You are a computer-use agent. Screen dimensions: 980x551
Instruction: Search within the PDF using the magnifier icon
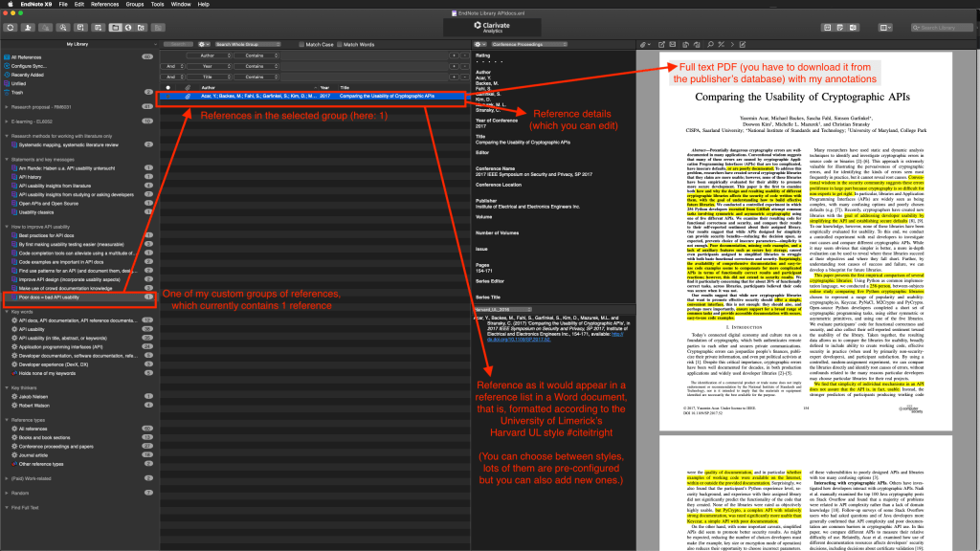711,44
